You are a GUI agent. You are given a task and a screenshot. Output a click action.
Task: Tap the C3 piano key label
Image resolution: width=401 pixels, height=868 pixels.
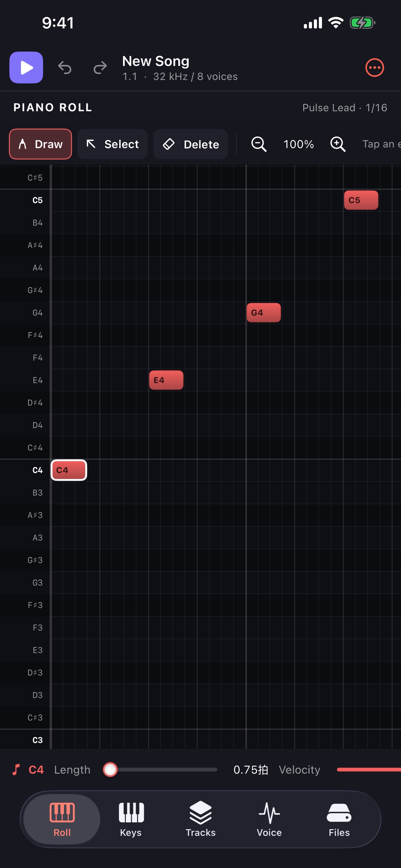coord(37,740)
